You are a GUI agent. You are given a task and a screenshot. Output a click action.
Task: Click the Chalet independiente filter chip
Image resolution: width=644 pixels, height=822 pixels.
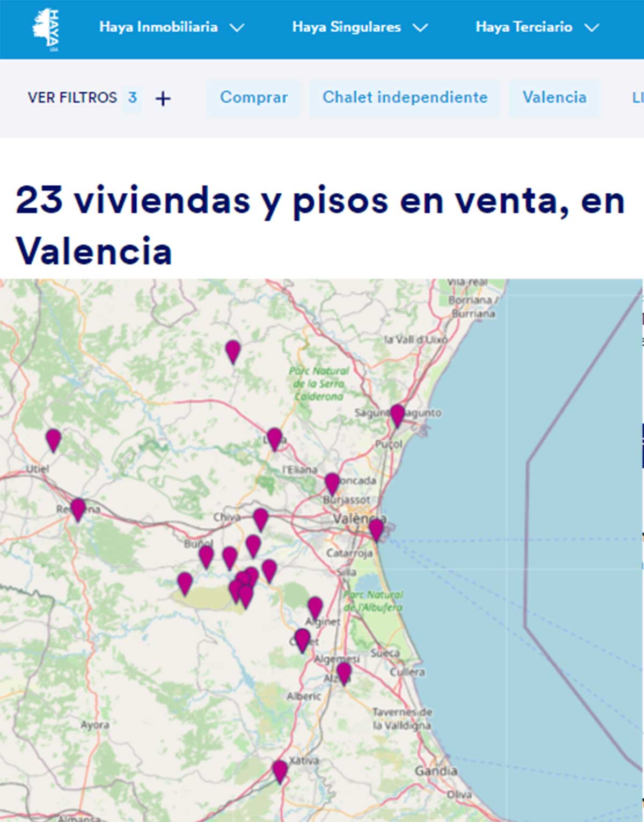pyautogui.click(x=405, y=98)
